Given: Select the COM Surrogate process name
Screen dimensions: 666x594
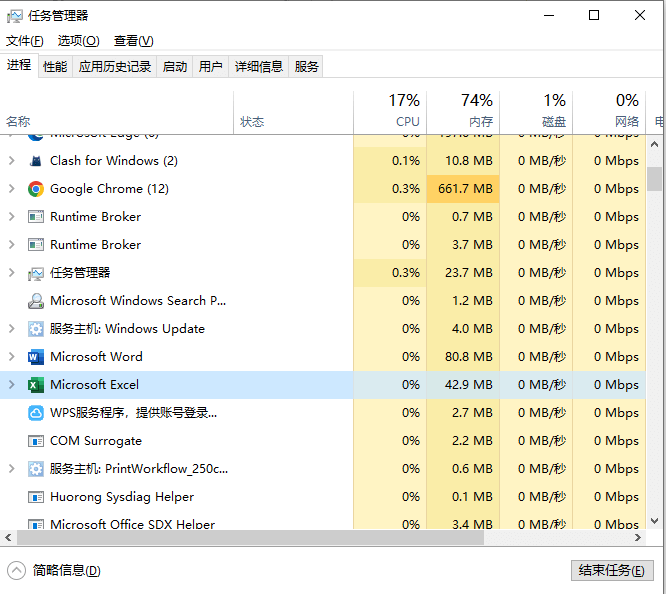Looking at the screenshot, I should coord(96,441).
